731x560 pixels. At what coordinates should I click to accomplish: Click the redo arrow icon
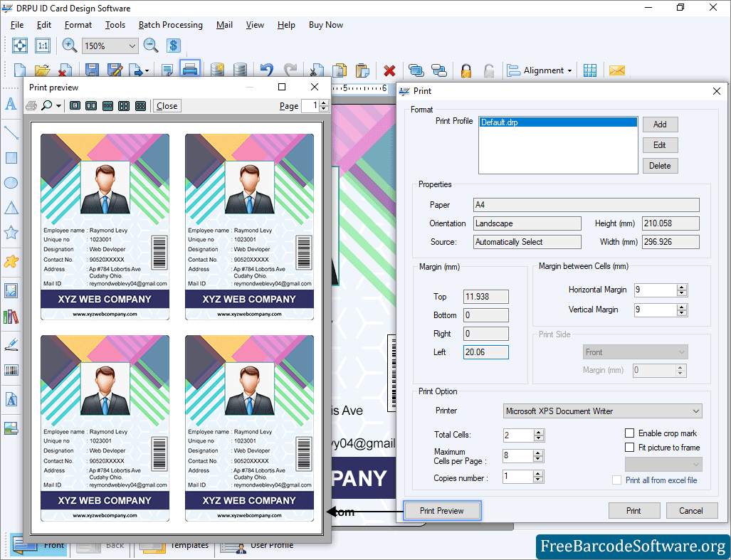pos(290,70)
